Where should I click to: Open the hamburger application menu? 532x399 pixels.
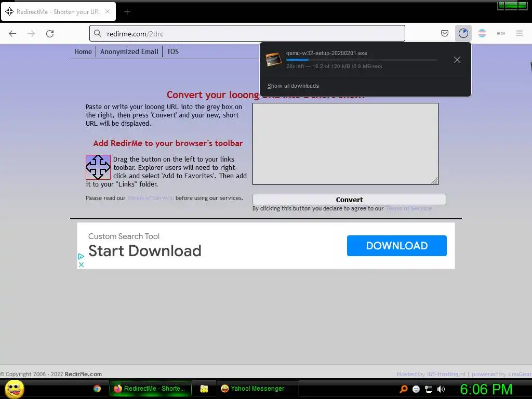click(x=520, y=33)
